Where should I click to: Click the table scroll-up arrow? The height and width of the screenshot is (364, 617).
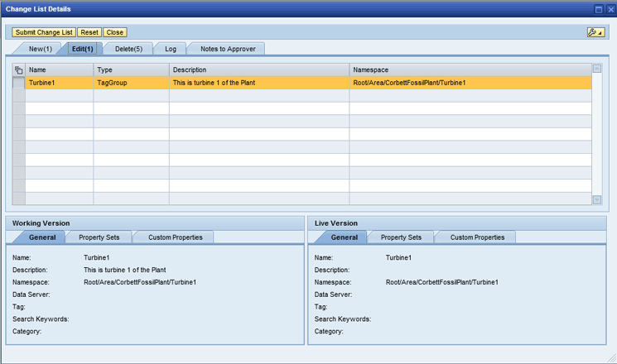pyautogui.click(x=597, y=69)
